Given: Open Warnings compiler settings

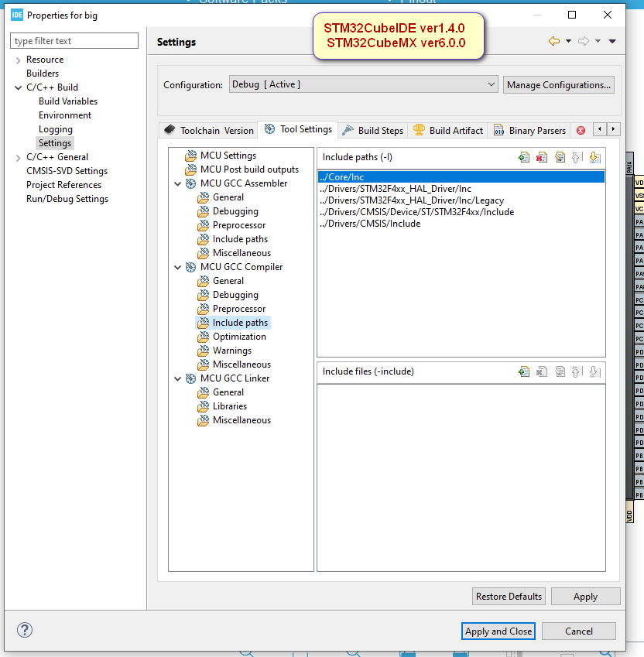Looking at the screenshot, I should (231, 351).
